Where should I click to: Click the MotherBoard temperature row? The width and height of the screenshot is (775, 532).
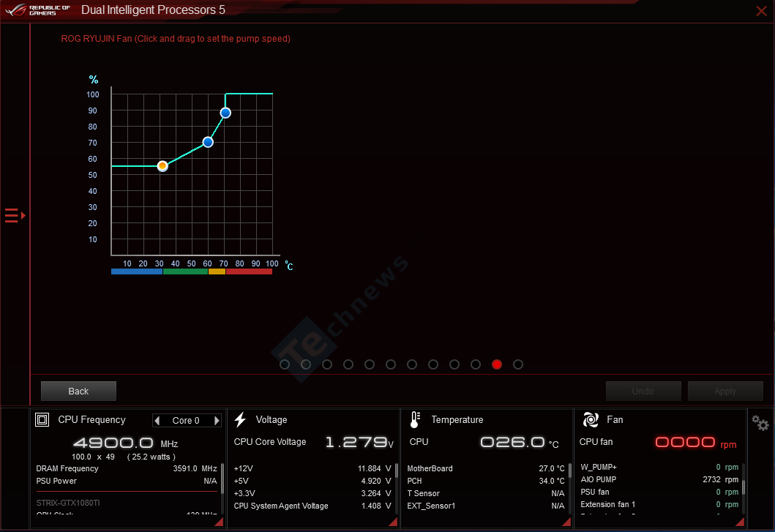tap(486, 469)
